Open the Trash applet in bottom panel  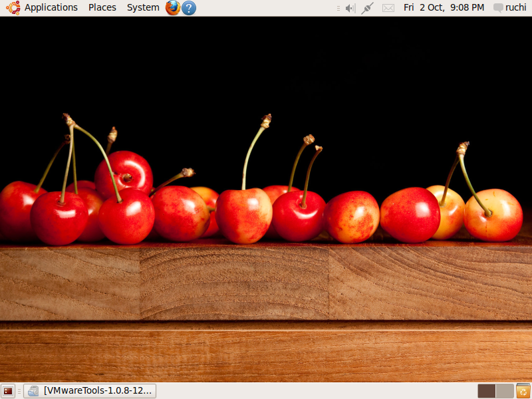(523, 391)
